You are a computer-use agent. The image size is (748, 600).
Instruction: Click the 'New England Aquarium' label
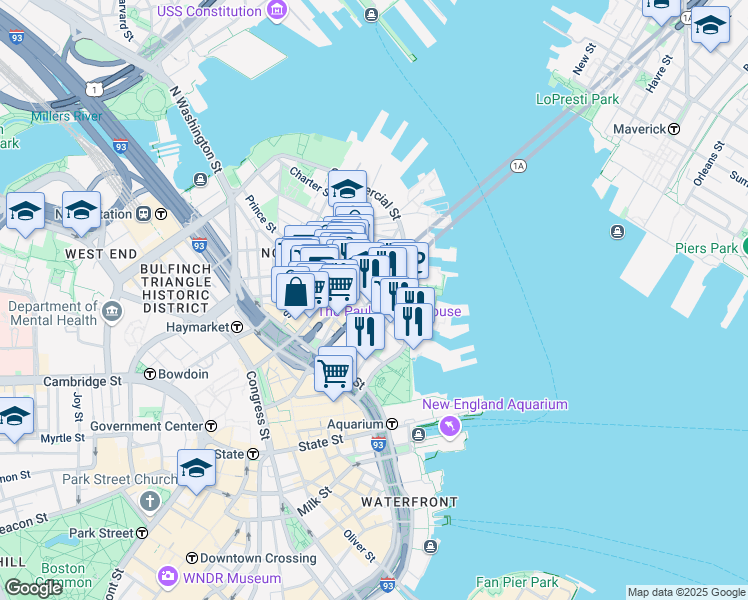(495, 404)
